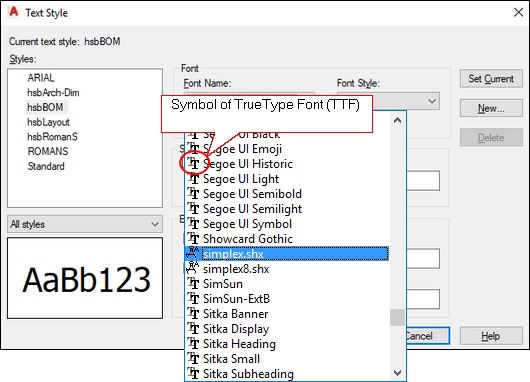Click TrueType icon beside Segoe UI Emoji
This screenshot has height=382, width=530.
[193, 148]
